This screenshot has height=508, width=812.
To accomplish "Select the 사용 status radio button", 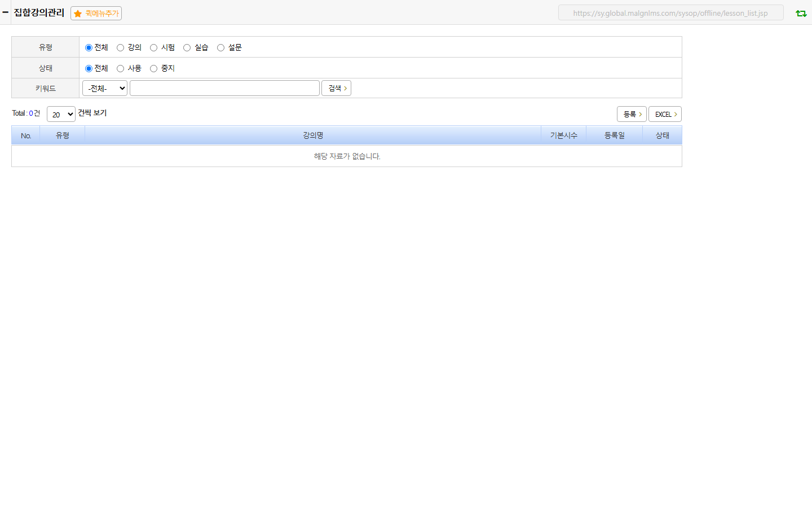I will [x=120, y=69].
